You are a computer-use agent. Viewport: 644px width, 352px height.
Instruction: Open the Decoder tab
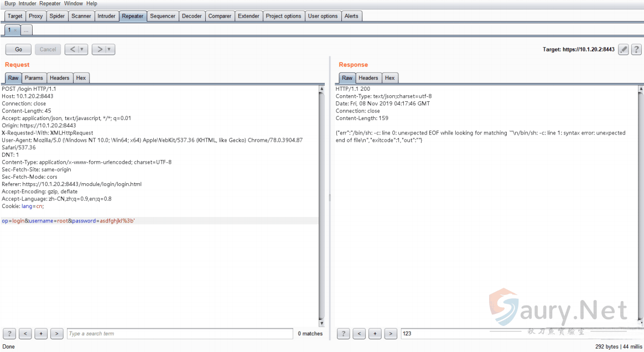click(x=192, y=16)
